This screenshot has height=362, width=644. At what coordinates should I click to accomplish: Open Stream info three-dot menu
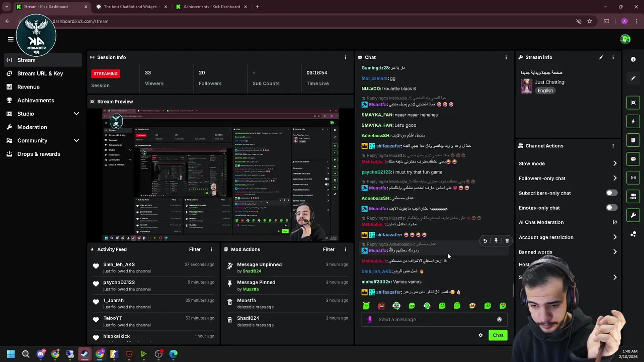pos(613,57)
